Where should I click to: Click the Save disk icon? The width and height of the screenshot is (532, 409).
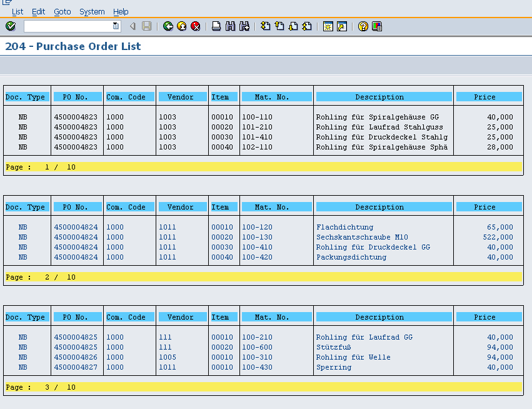click(147, 26)
